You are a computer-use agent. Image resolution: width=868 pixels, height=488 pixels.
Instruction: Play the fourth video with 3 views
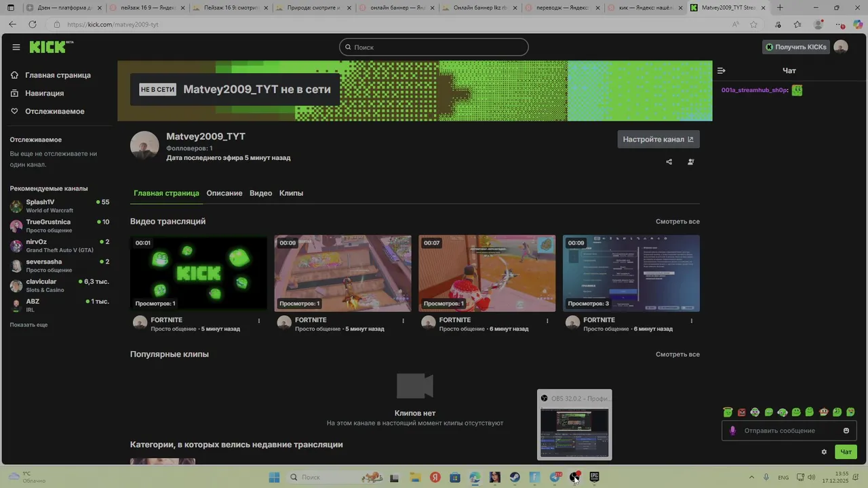pyautogui.click(x=631, y=273)
